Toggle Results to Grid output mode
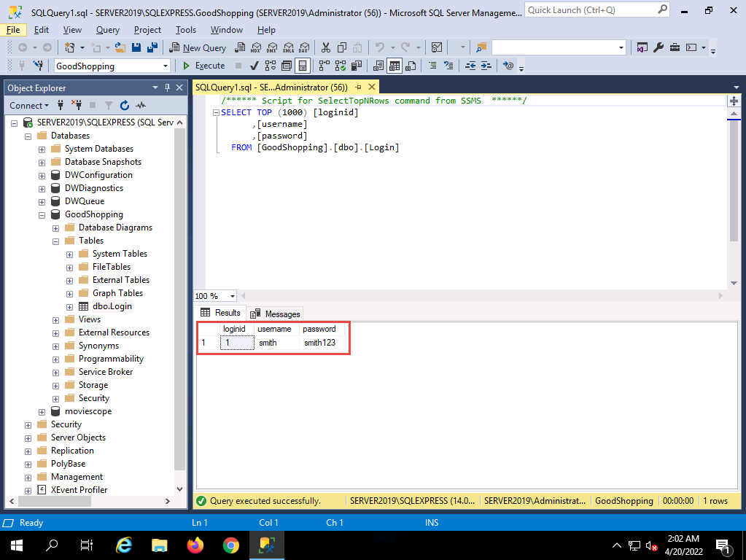746x560 pixels. coord(394,66)
